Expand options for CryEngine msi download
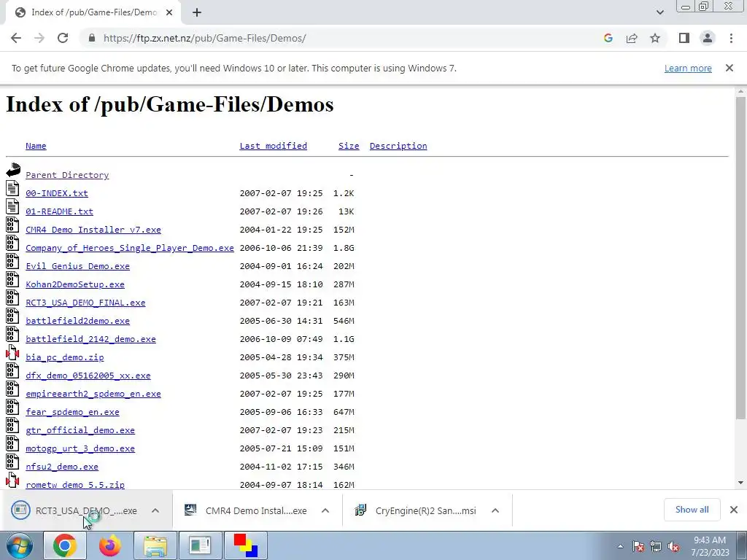The height and width of the screenshot is (560, 747). coord(495,510)
